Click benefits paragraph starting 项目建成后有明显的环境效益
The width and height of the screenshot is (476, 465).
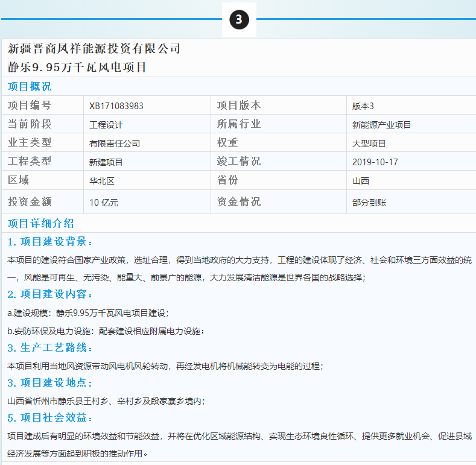(240, 444)
